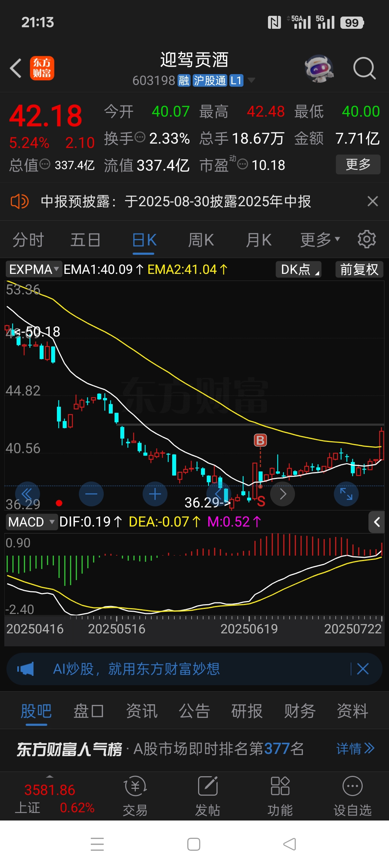Tap 总值 info circle icon
This screenshot has width=389, height=868.
(45, 164)
